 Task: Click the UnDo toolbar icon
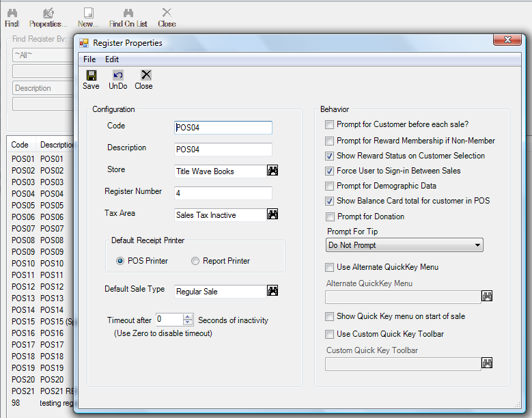117,75
